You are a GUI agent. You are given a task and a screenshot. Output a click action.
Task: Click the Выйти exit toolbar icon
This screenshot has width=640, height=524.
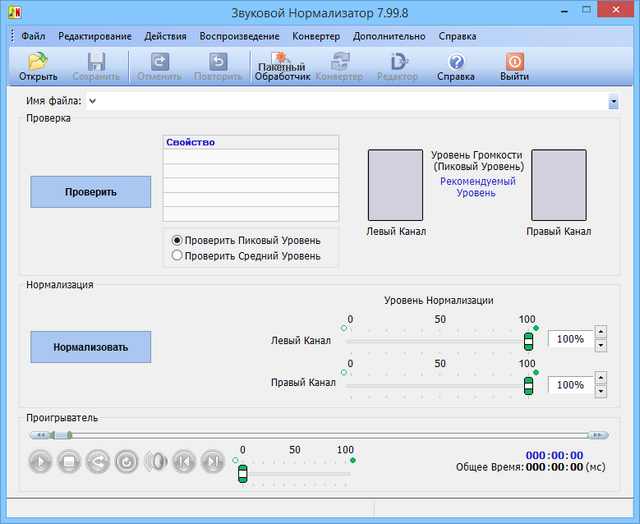pos(514,67)
